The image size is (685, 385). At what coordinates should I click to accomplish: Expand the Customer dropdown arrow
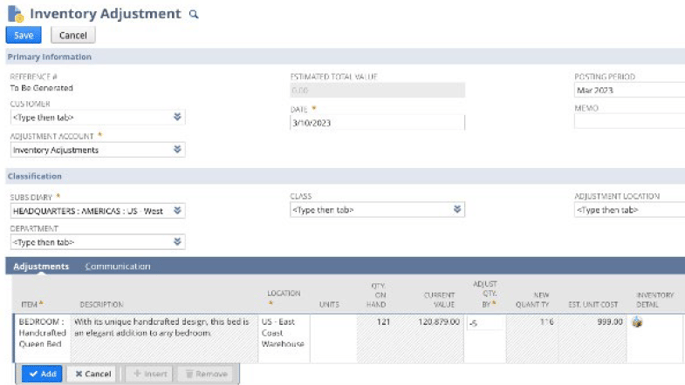177,117
